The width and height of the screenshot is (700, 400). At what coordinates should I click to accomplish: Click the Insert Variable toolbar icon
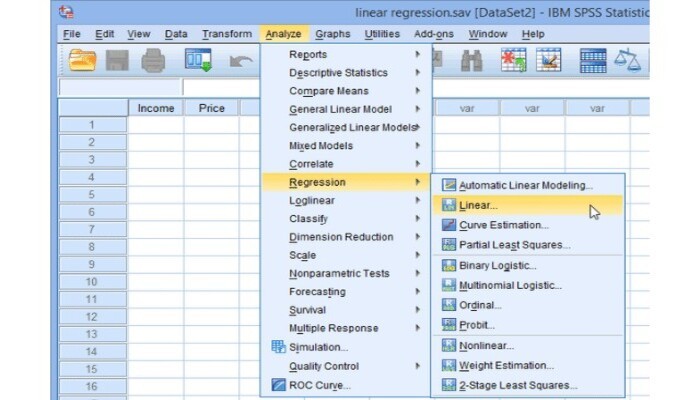pyautogui.click(x=549, y=60)
